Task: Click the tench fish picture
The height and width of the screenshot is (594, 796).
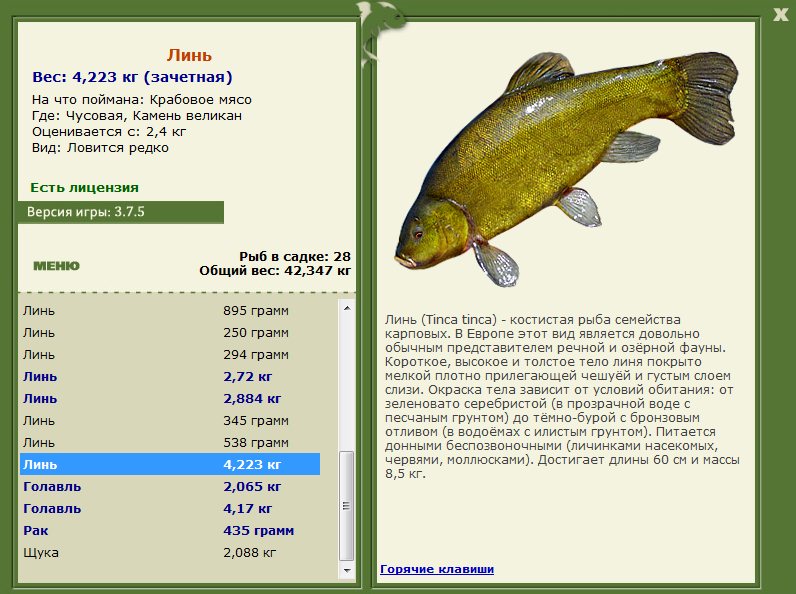Action: [566, 168]
